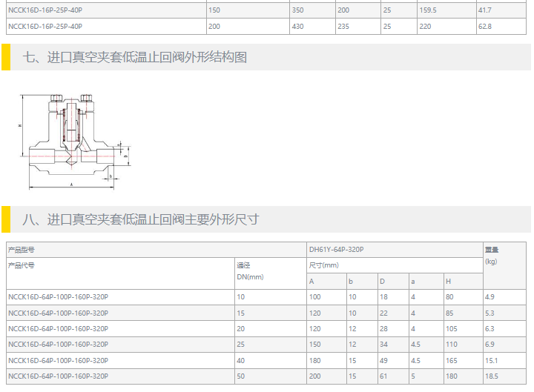The image size is (534, 392).
Task: Click the heading 八、进口真空夹套低温止回阀主要外形尺寸
Action: (x=141, y=219)
